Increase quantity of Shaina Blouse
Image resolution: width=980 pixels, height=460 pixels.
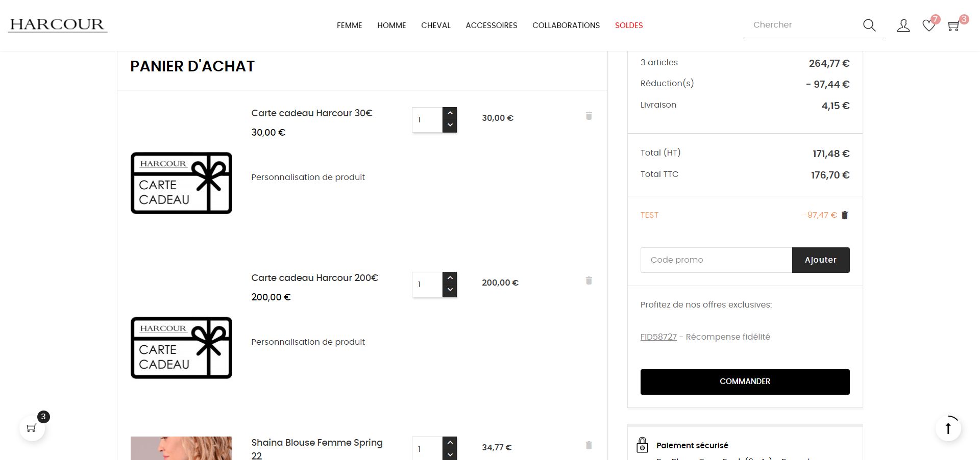[450, 443]
